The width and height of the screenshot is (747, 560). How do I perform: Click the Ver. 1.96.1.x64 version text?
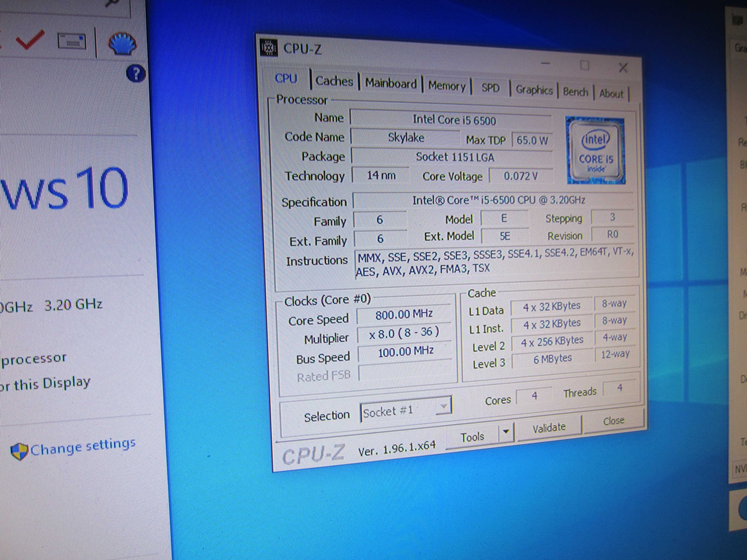point(397,448)
